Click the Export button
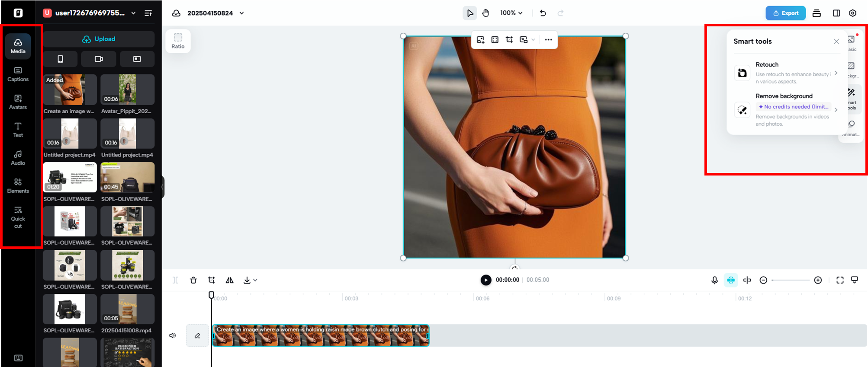Viewport: 868px width, 367px height. point(785,13)
